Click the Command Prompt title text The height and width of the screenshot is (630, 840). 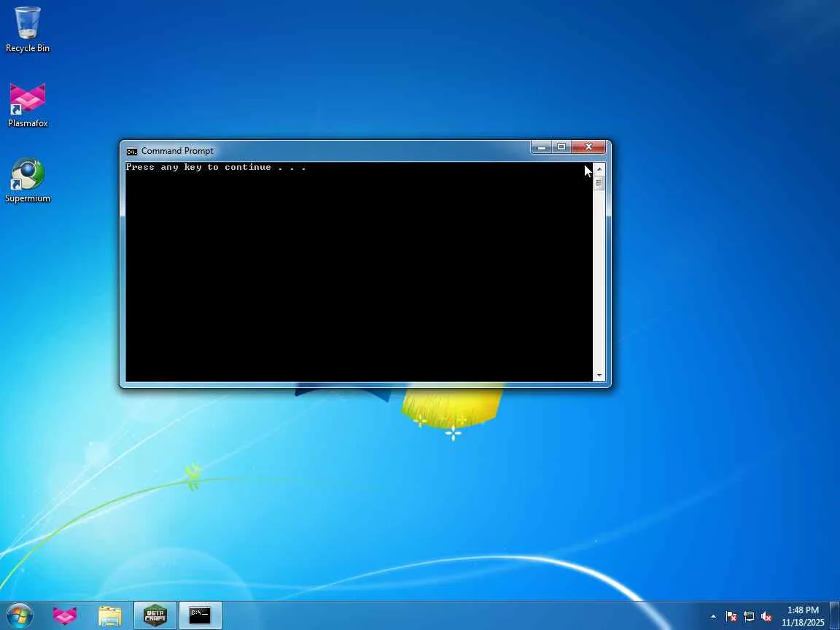177,151
